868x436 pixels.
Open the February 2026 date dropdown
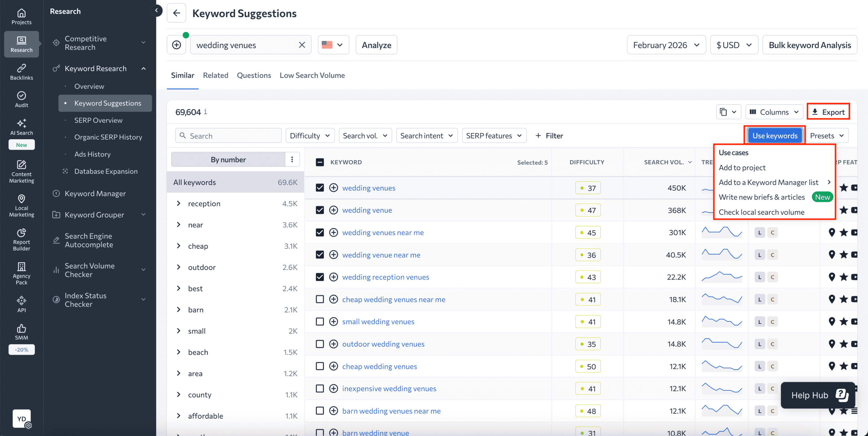(x=666, y=44)
